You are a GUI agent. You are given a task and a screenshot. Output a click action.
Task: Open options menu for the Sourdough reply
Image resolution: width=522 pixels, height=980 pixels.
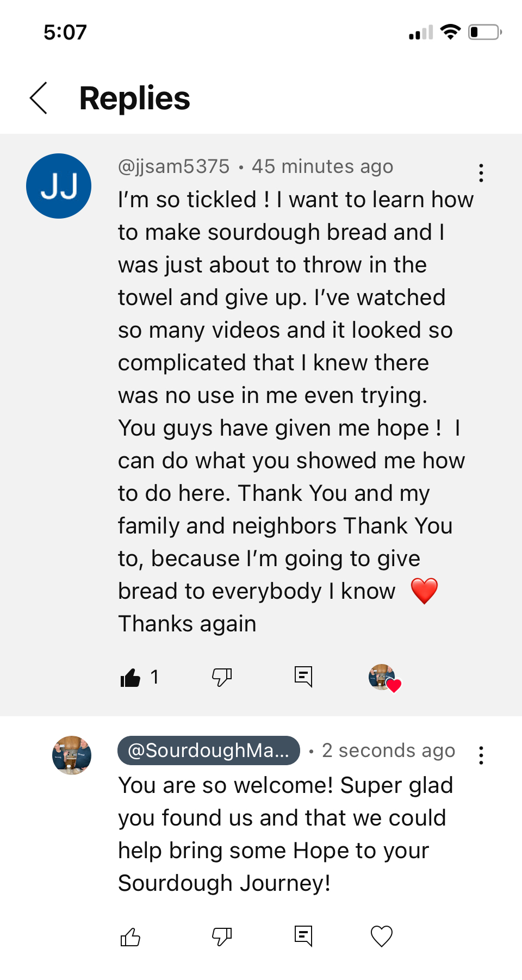(x=481, y=755)
